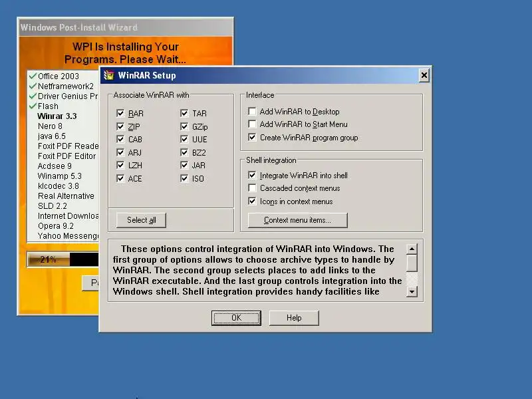Close the WinRAR Setup dialog
This screenshot has height=399, width=532.
[424, 75]
